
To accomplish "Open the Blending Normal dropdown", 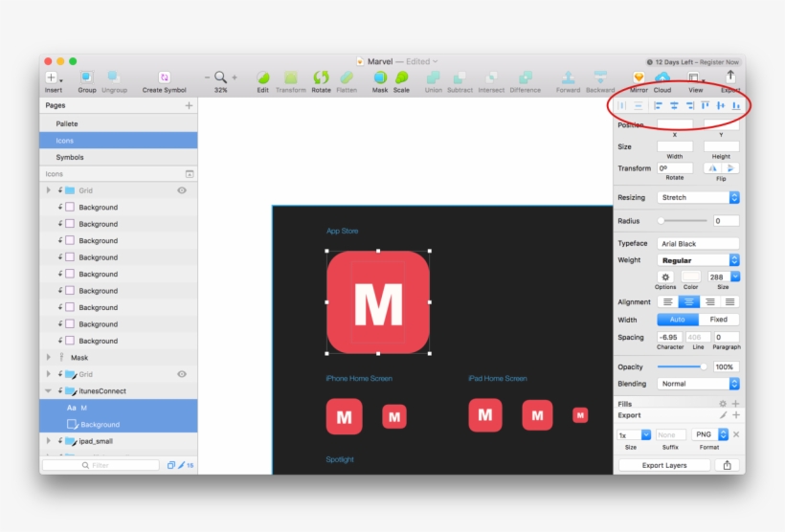I will [698, 384].
